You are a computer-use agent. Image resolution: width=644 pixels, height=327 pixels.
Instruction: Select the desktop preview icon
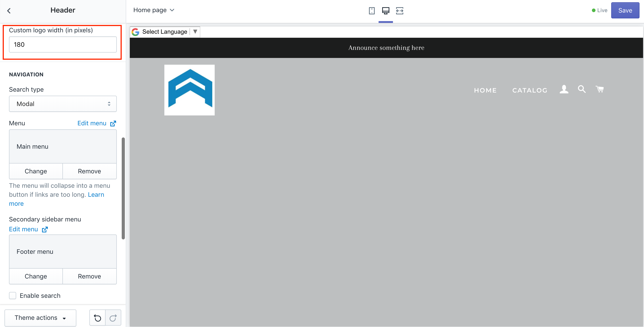tap(386, 10)
